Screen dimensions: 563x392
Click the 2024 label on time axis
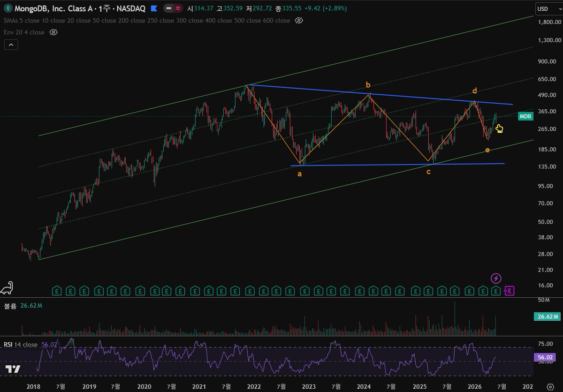[364, 386]
